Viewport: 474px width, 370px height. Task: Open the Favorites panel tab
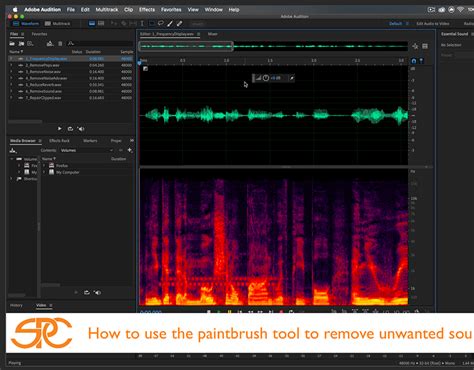coord(39,34)
